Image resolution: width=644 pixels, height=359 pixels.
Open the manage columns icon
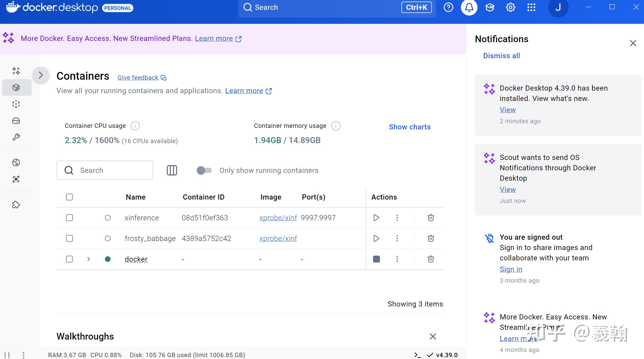click(x=172, y=170)
